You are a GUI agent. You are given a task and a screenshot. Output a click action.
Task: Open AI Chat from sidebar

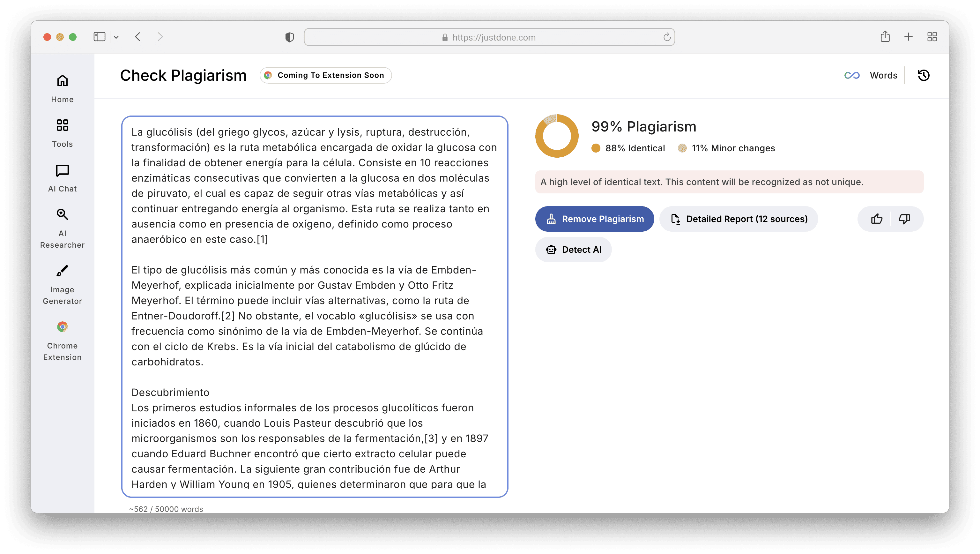click(63, 178)
